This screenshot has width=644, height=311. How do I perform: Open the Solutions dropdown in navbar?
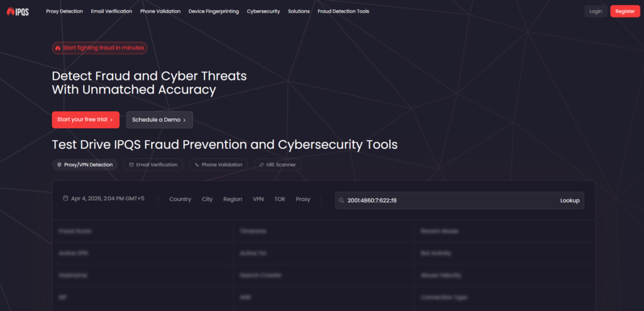point(299,11)
